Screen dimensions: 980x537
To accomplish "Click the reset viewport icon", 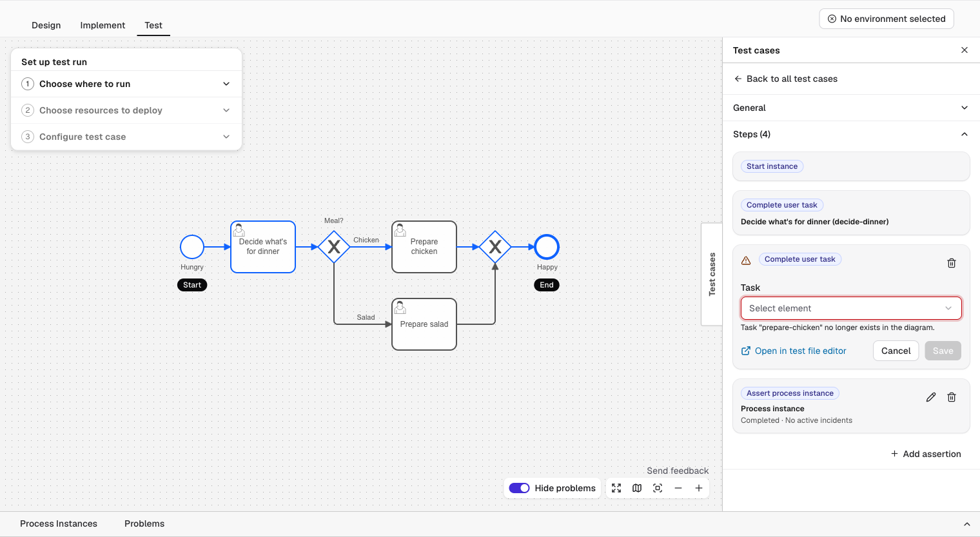I will 658,488.
